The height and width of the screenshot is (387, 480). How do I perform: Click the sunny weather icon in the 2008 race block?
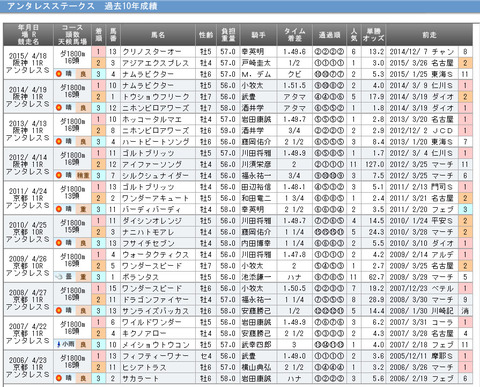[59, 311]
